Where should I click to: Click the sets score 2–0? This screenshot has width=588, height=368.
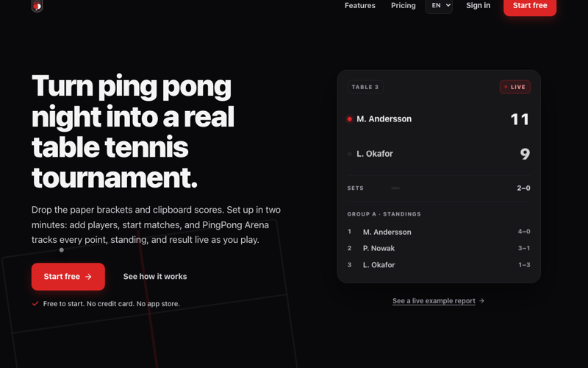click(x=523, y=188)
